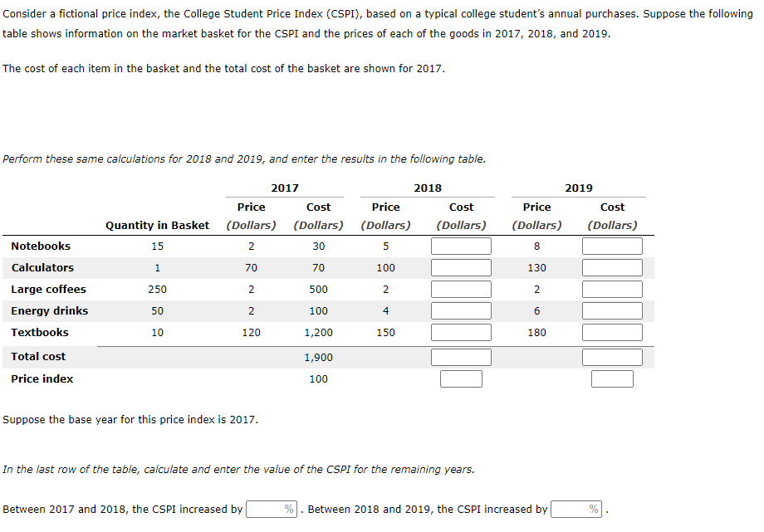Click the 2018 Total cost input field
764x532 pixels.
(x=460, y=355)
